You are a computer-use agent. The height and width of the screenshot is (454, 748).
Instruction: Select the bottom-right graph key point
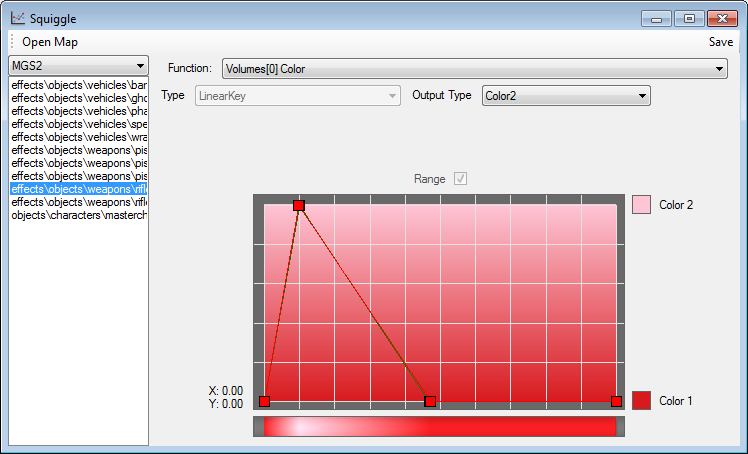pyautogui.click(x=616, y=401)
